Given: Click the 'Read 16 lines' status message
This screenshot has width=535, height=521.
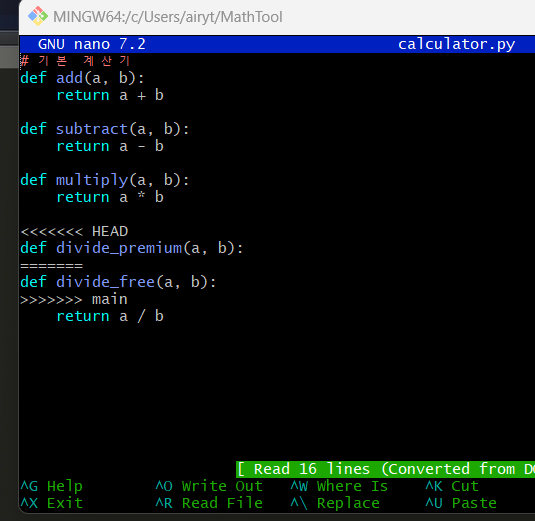Looking at the screenshot, I should [385, 469].
